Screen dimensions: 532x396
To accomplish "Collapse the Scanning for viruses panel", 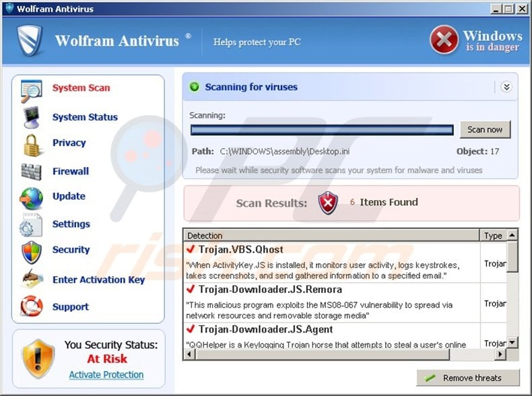I will (506, 87).
